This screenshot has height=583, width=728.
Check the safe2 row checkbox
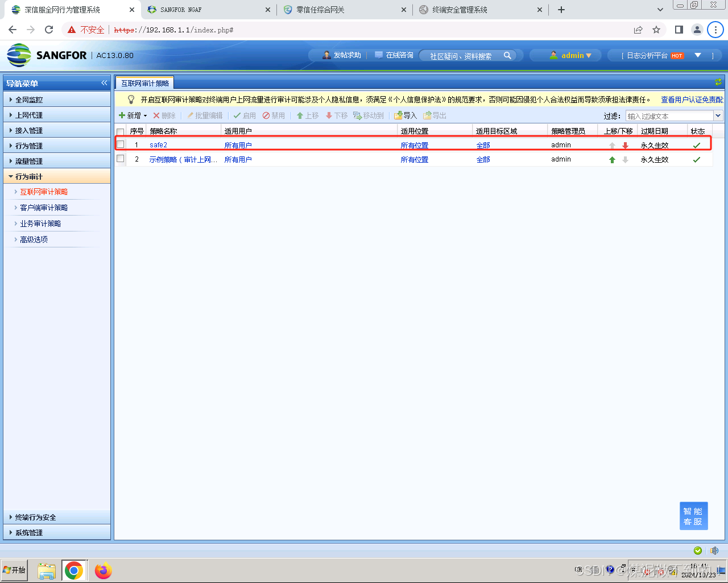click(x=121, y=144)
